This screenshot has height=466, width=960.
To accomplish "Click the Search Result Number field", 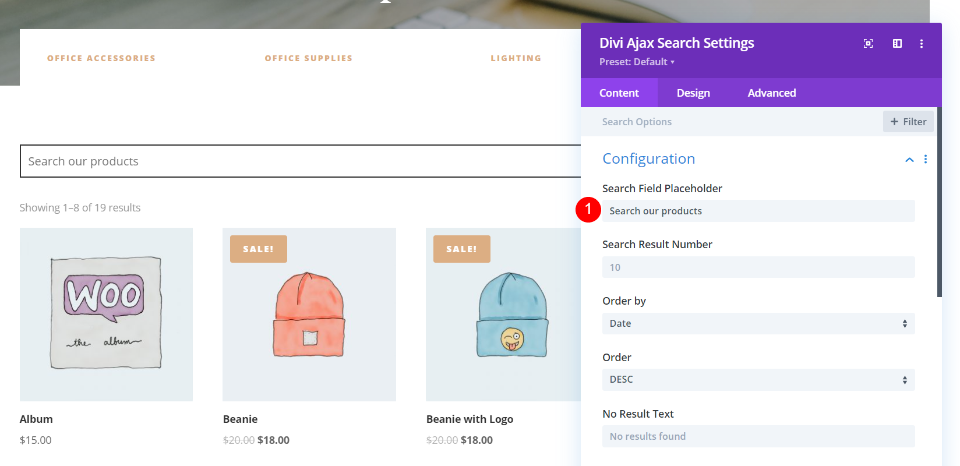I will (x=758, y=267).
